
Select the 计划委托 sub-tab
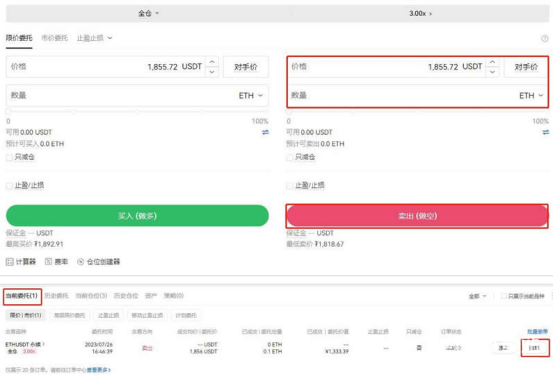(x=186, y=315)
